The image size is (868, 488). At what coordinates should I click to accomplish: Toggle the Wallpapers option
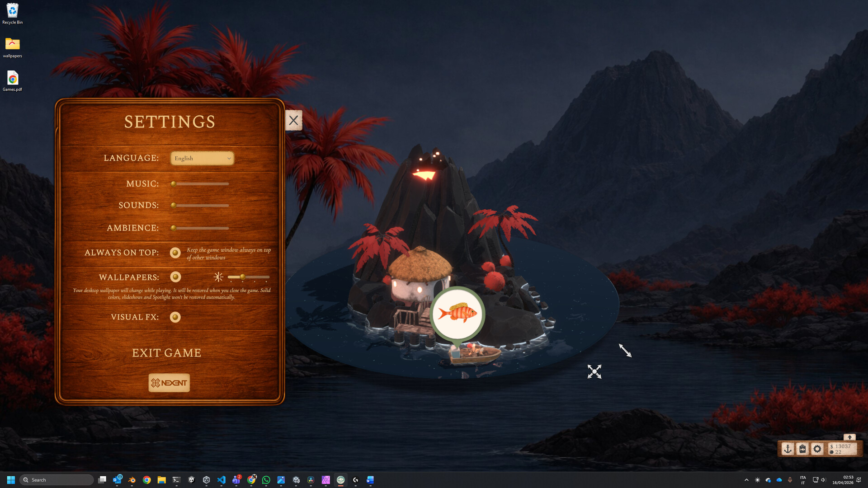[175, 277]
